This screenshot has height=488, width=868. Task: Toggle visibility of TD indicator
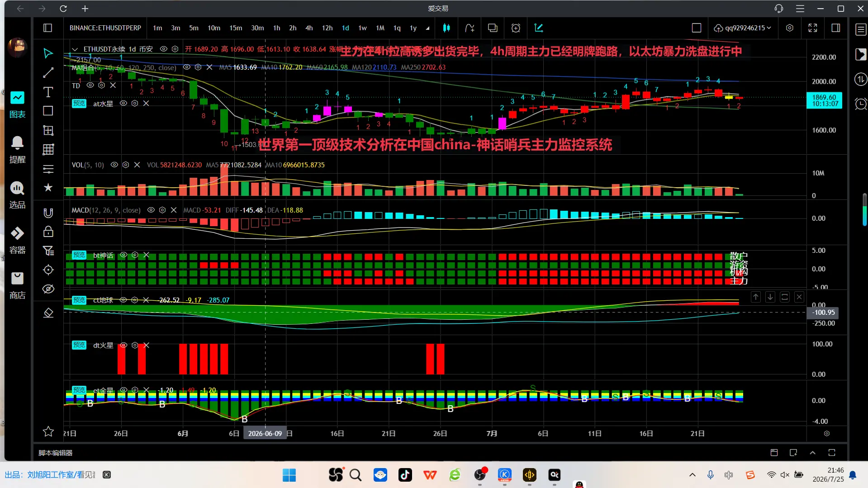pyautogui.click(x=90, y=85)
